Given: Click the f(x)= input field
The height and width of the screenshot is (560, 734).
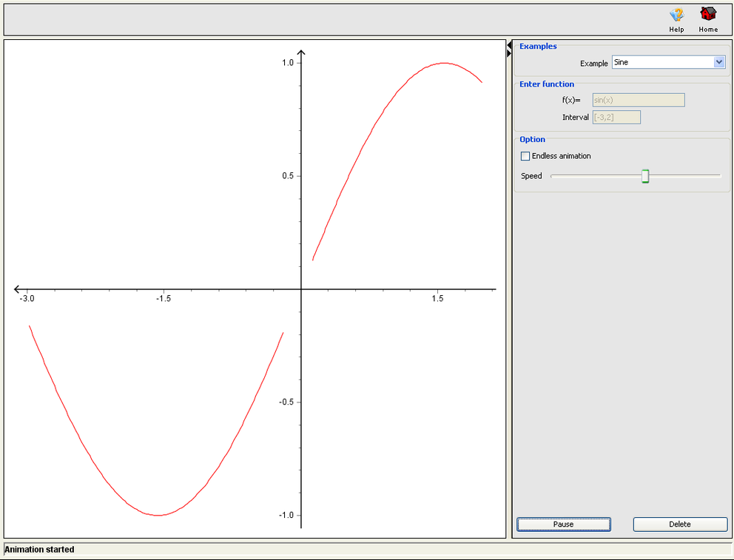Looking at the screenshot, I should 638,99.
